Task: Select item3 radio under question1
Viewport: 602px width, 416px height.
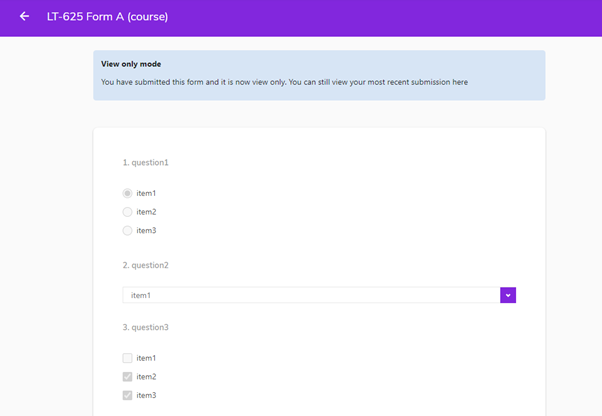Action: 127,230
